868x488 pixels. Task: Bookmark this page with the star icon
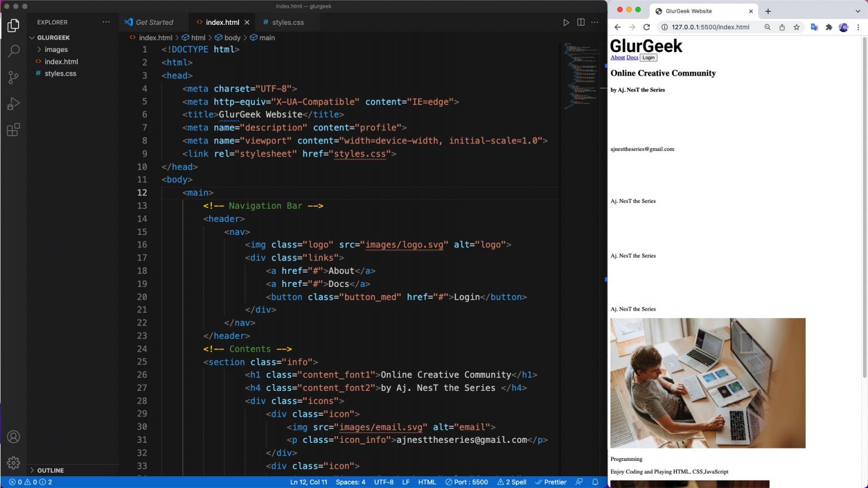click(x=796, y=27)
